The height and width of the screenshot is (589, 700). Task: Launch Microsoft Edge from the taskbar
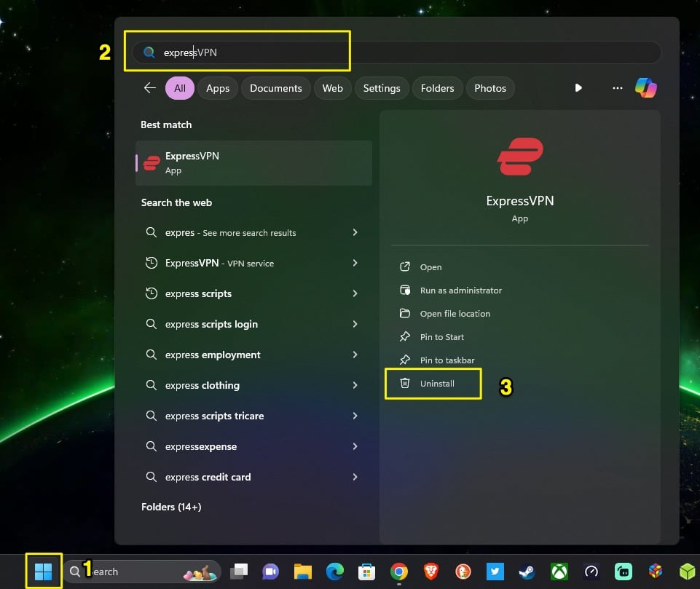click(x=335, y=572)
